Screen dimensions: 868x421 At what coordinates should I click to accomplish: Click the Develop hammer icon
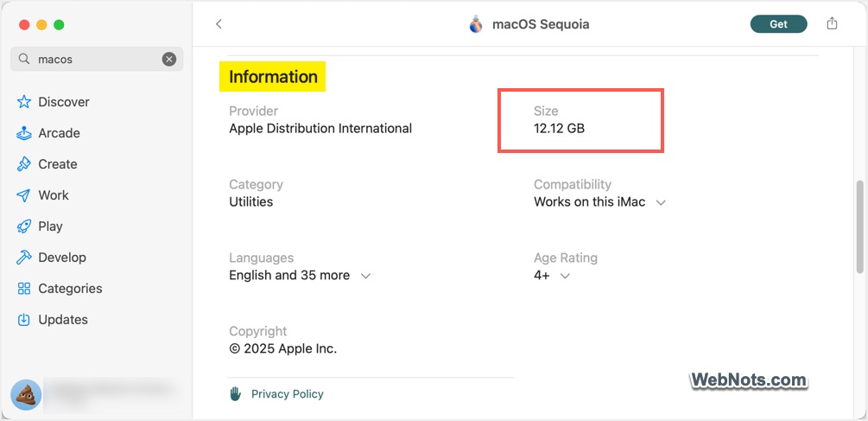pos(24,257)
